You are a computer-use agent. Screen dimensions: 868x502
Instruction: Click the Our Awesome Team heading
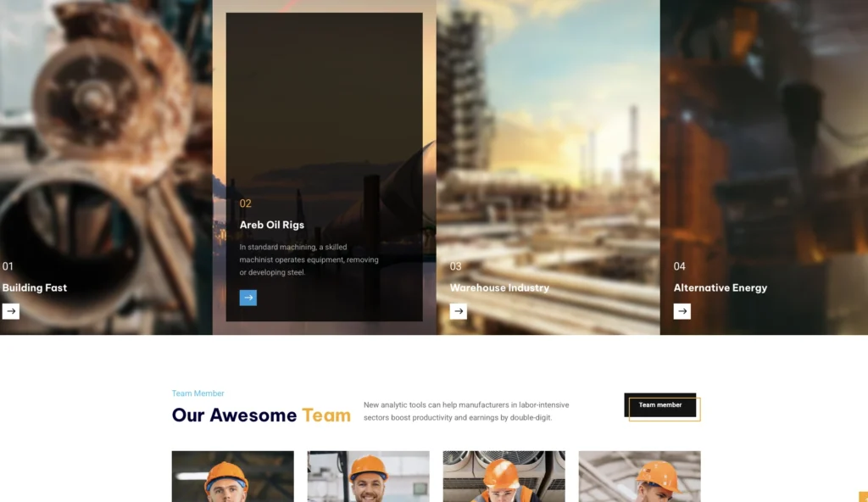(x=261, y=416)
